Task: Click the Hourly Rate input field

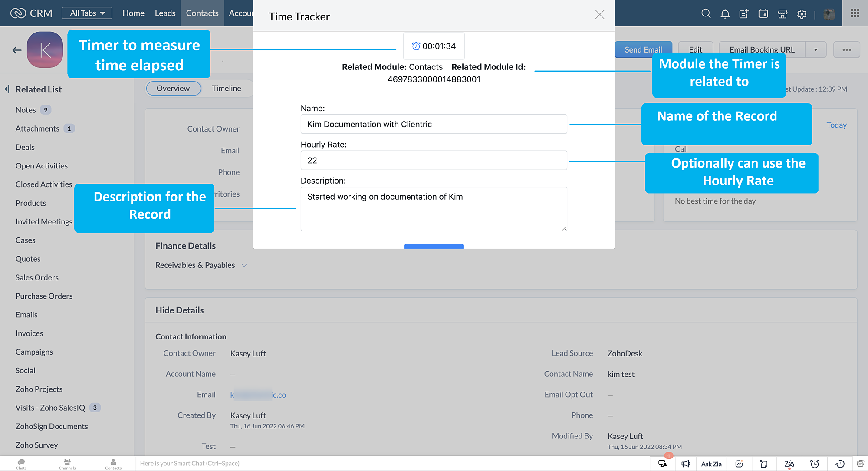Action: tap(434, 160)
